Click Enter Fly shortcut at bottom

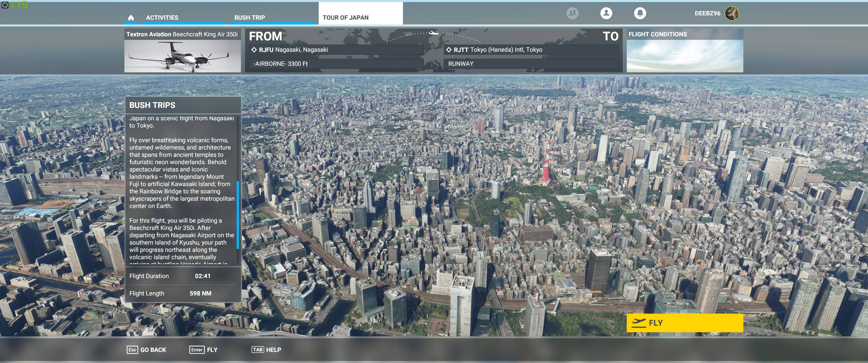pos(204,350)
